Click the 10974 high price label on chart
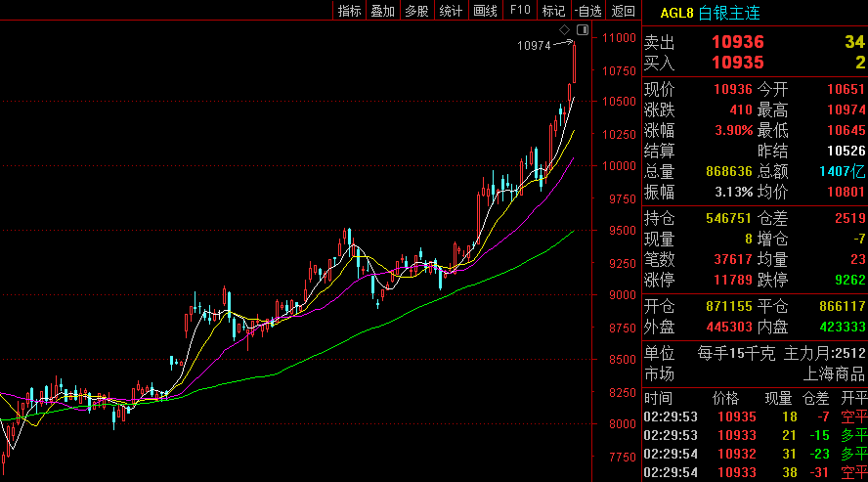The width and height of the screenshot is (868, 482). point(534,46)
